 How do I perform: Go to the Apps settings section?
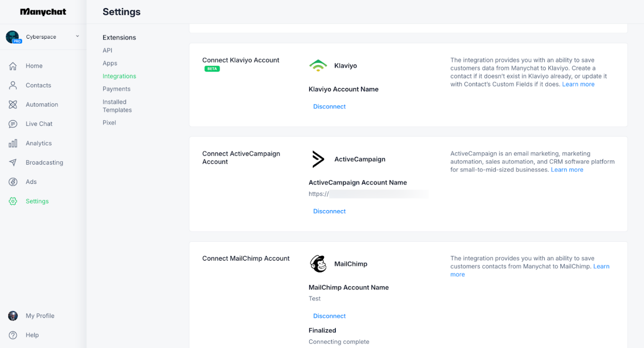(x=110, y=63)
